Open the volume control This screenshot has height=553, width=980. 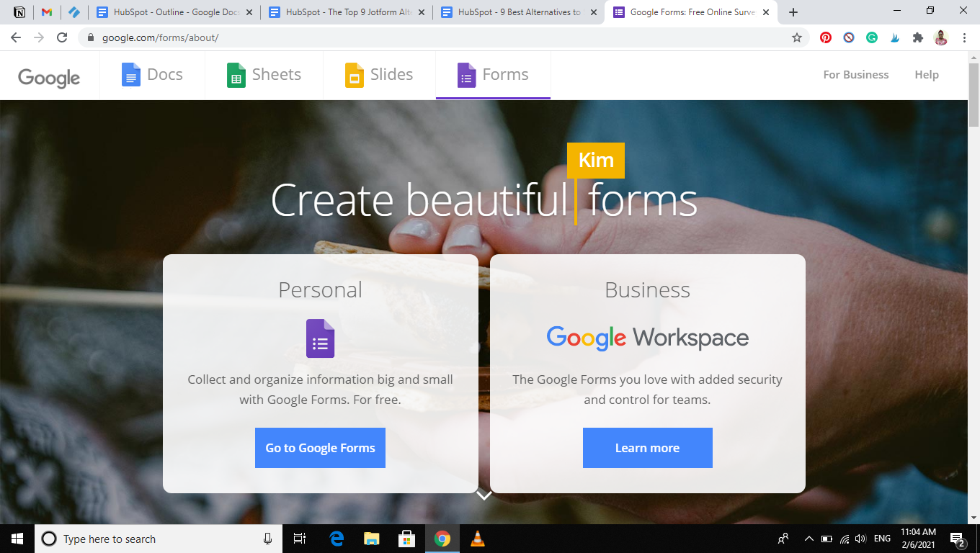coord(860,539)
